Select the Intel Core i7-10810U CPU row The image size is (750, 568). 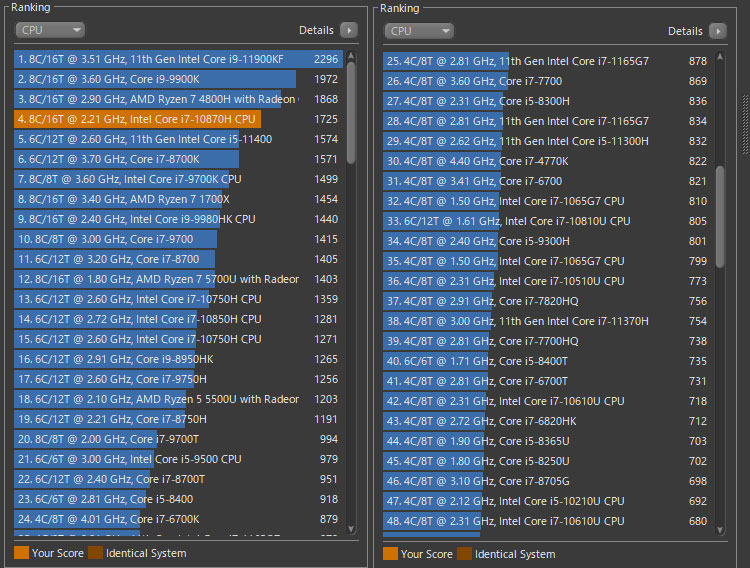(548, 221)
